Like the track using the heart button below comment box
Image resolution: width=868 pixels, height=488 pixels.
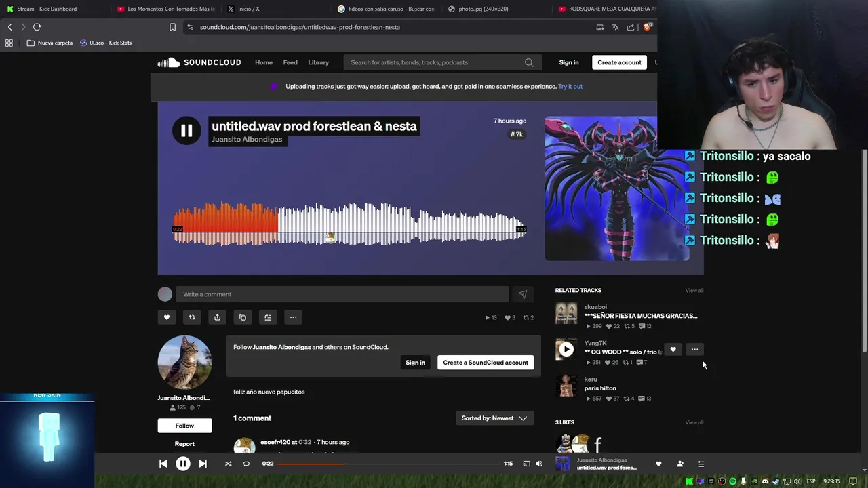click(x=167, y=317)
